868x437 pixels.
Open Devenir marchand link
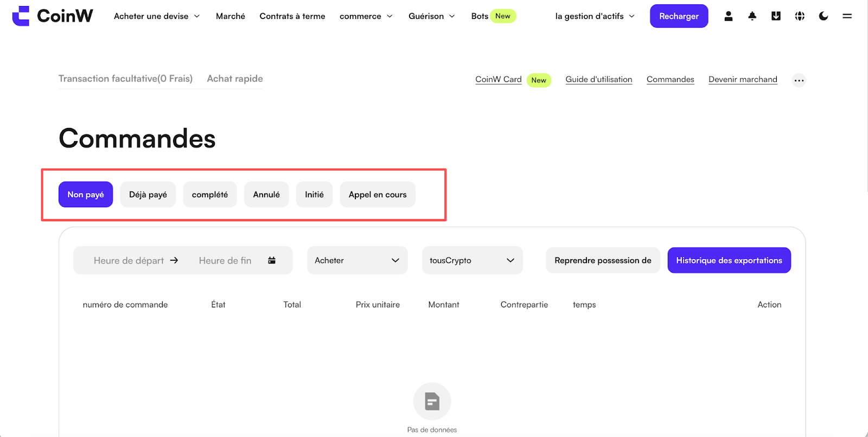[x=743, y=79]
